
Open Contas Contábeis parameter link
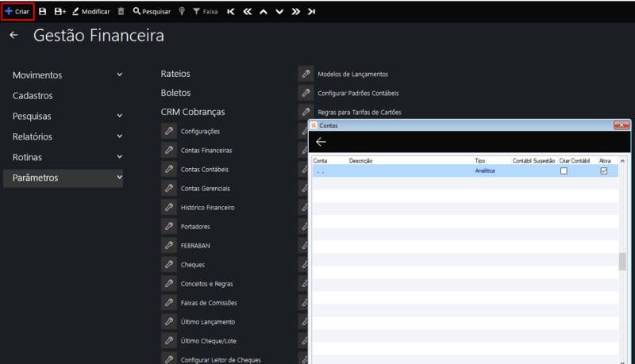click(x=205, y=170)
